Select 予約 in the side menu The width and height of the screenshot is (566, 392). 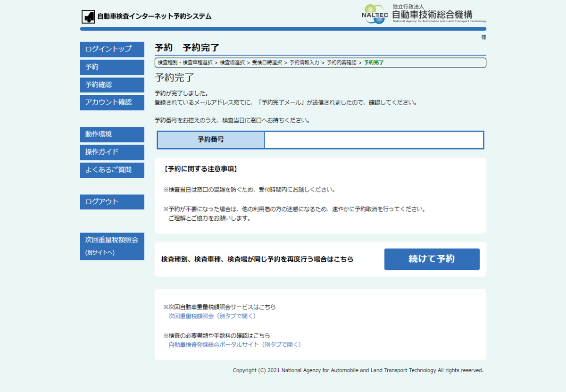coord(112,67)
